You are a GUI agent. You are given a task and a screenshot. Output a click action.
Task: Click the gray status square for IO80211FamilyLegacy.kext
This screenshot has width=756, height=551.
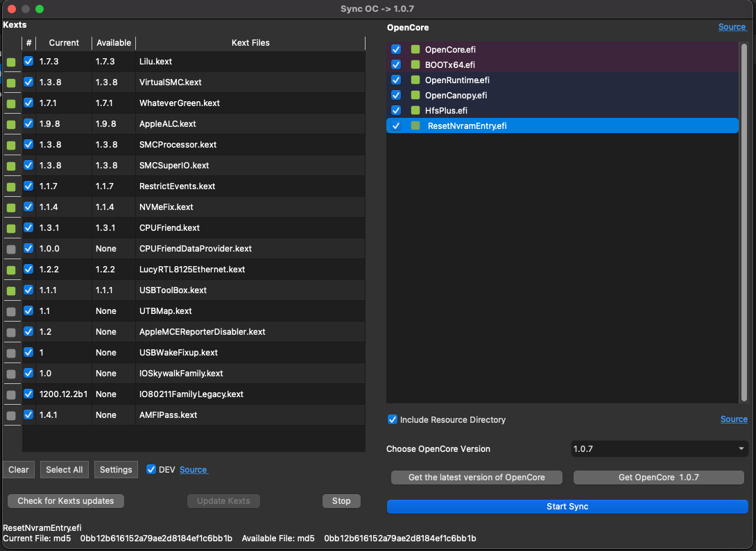click(x=11, y=395)
